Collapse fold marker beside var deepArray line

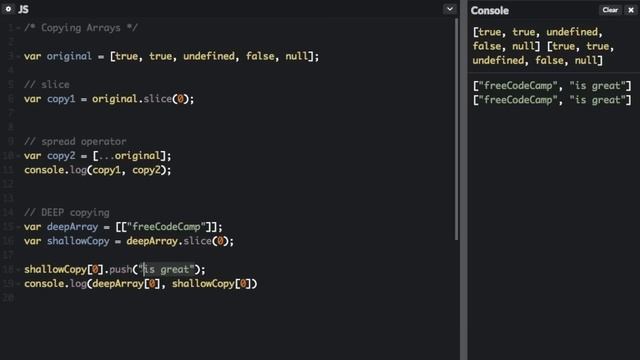18,227
